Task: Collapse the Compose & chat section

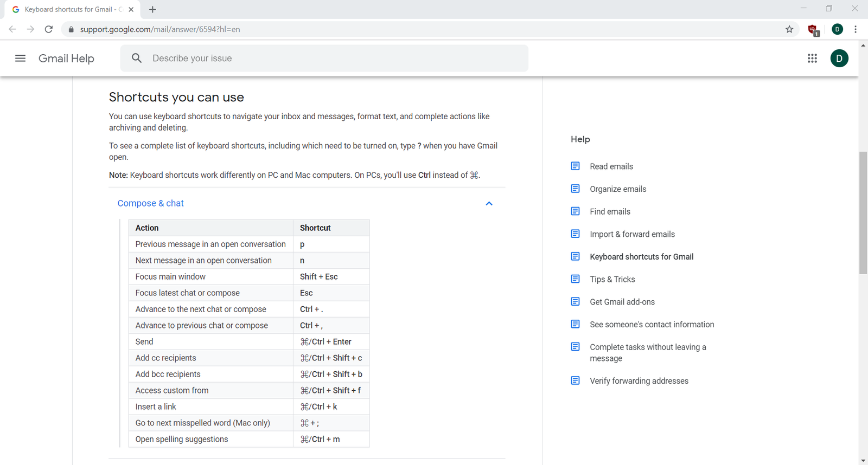Action: coord(489,204)
